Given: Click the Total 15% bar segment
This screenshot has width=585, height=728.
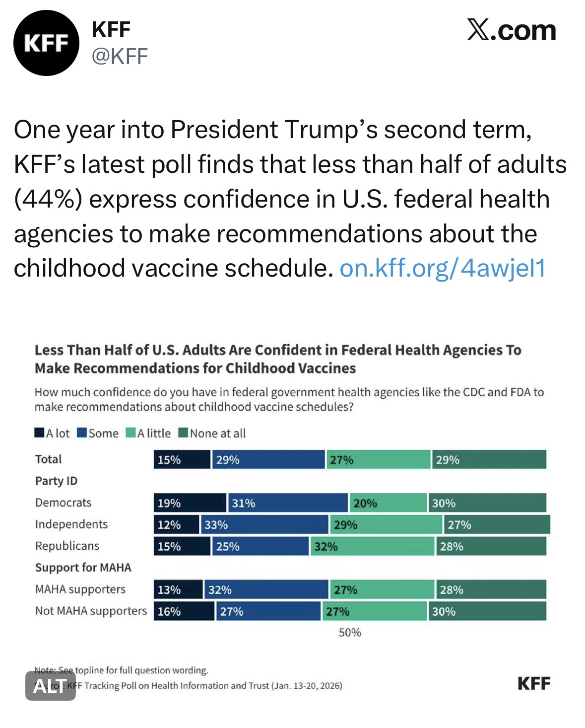Looking at the screenshot, I should pos(182,460).
